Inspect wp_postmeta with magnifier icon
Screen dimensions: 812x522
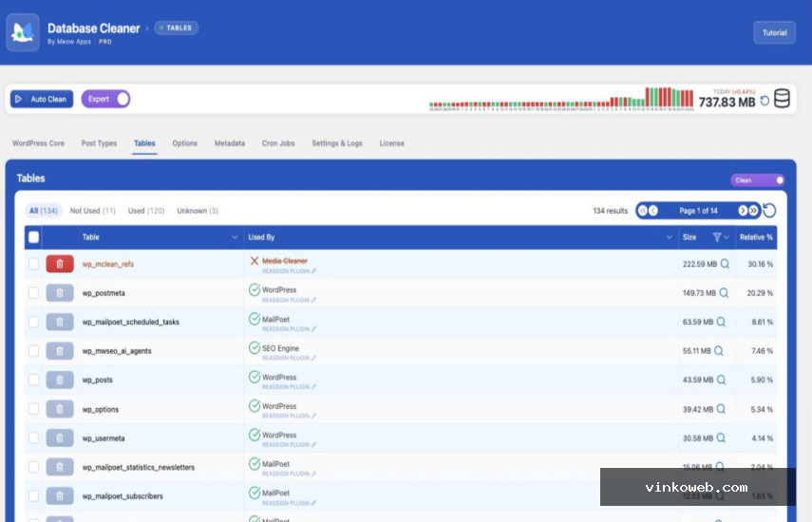pyautogui.click(x=724, y=293)
